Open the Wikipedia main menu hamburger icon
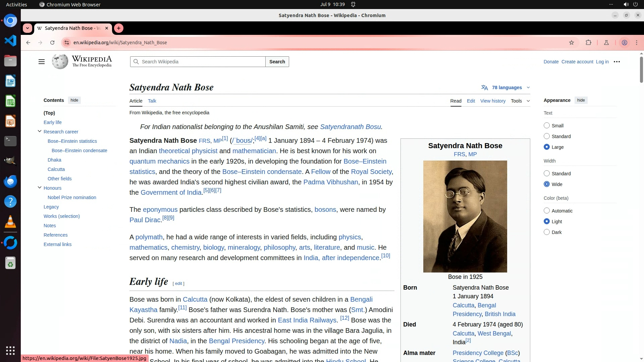Screen dimensions: 644x362 42,62
